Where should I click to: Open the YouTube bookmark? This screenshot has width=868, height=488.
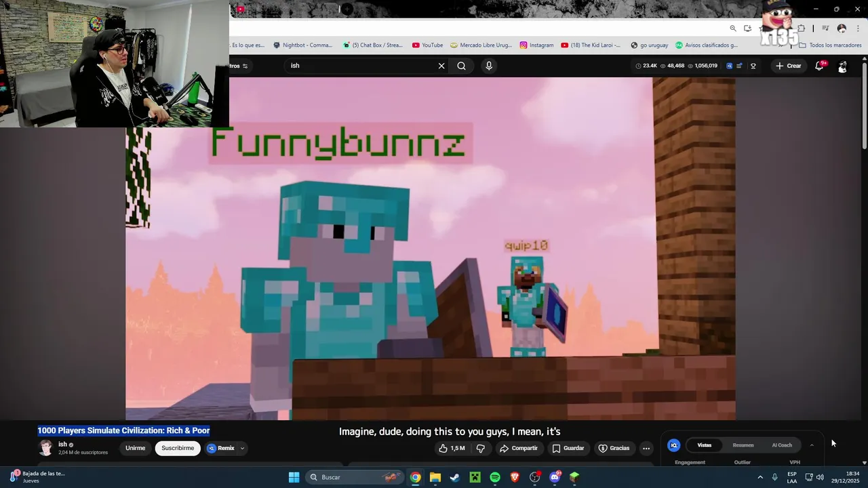(x=427, y=45)
